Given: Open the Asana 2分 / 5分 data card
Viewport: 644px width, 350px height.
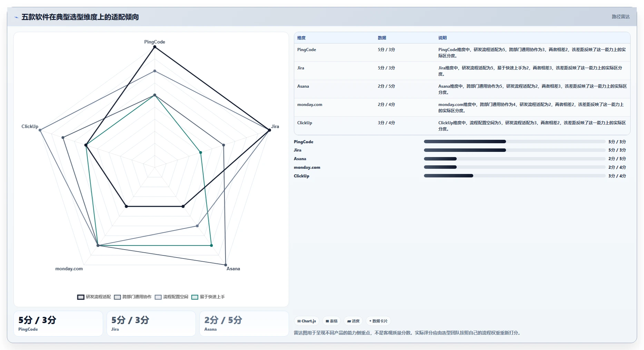Looking at the screenshot, I should (x=244, y=323).
